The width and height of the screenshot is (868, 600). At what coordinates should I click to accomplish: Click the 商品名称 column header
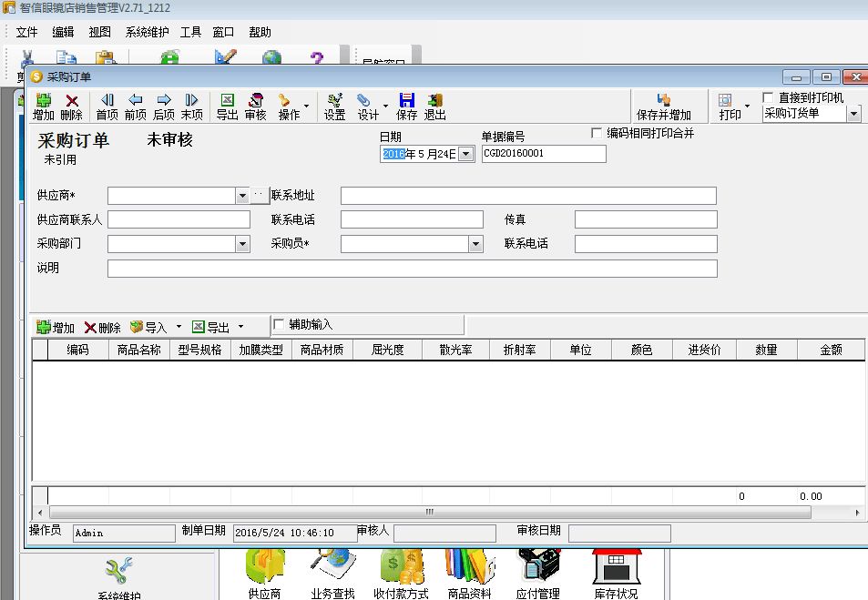pos(138,350)
